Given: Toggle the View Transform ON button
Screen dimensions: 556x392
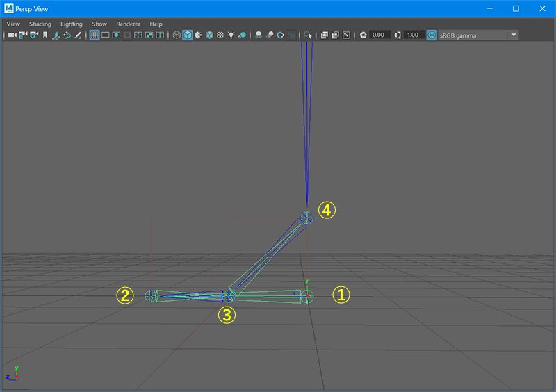Looking at the screenshot, I should [x=432, y=35].
